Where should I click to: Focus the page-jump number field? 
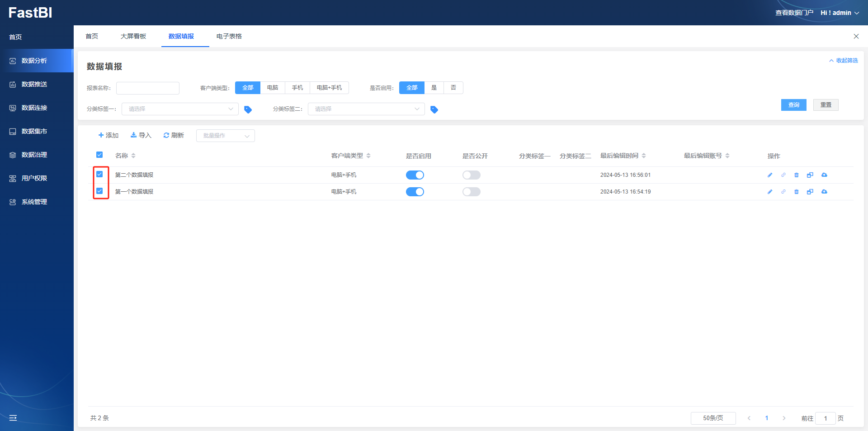tap(826, 418)
